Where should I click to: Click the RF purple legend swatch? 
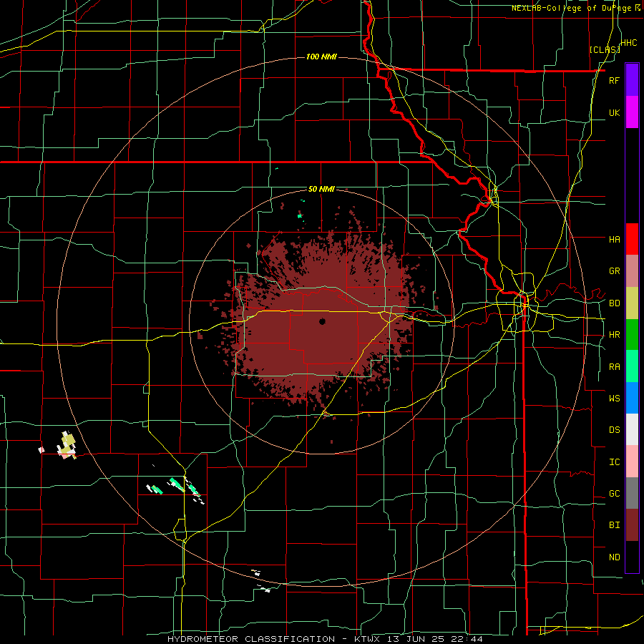point(632,80)
